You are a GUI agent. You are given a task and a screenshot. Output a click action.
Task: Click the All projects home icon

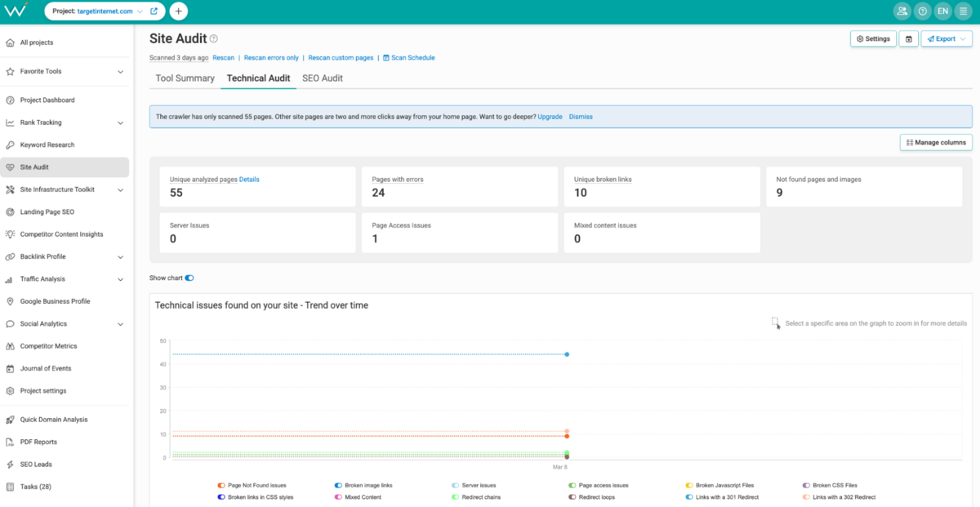[10, 42]
